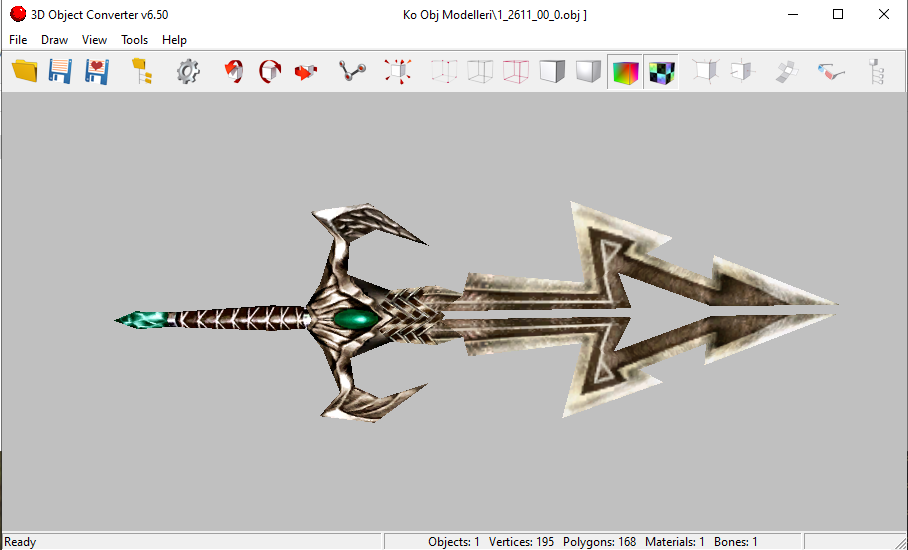The width and height of the screenshot is (908, 550).
Task: Click the cube with red radiating arrows icon
Action: (398, 72)
